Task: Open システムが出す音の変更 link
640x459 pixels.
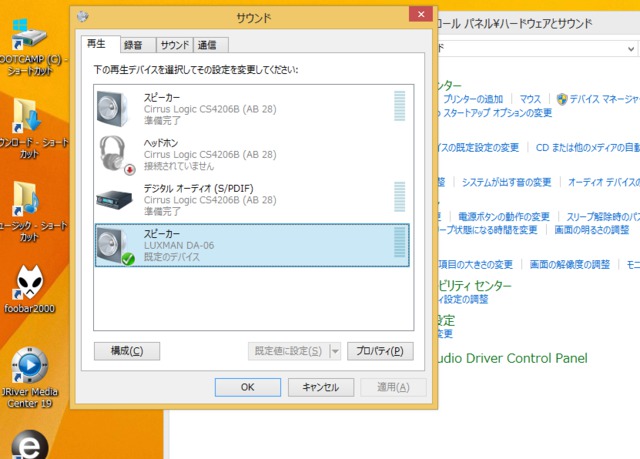Action: click(x=507, y=182)
